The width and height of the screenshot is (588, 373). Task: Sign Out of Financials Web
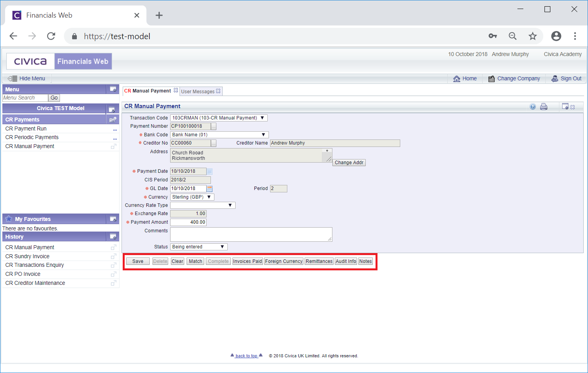pyautogui.click(x=566, y=78)
